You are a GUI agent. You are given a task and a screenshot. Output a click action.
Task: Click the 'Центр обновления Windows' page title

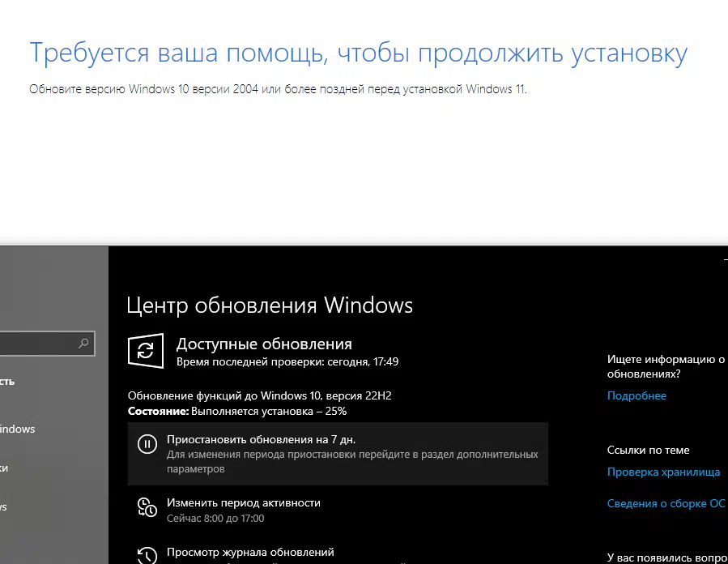(270, 305)
